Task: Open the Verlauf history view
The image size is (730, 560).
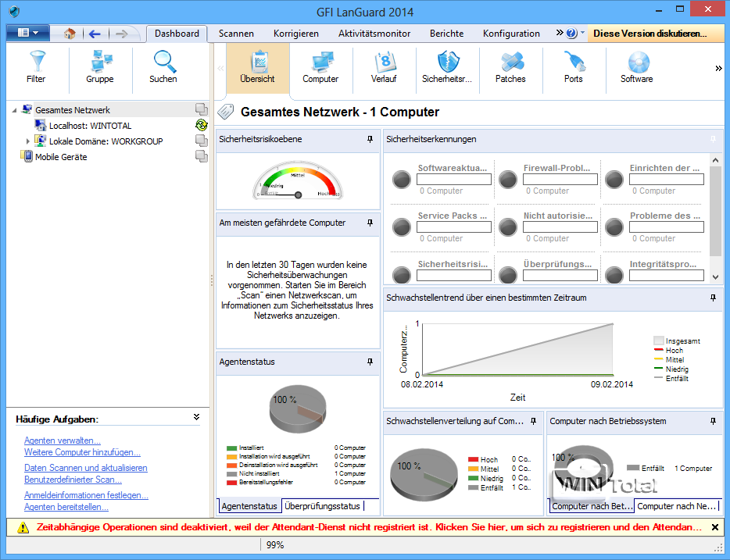Action: (x=384, y=67)
